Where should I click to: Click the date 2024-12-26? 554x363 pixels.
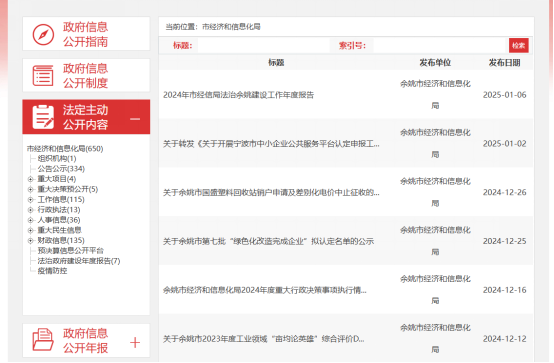click(505, 192)
